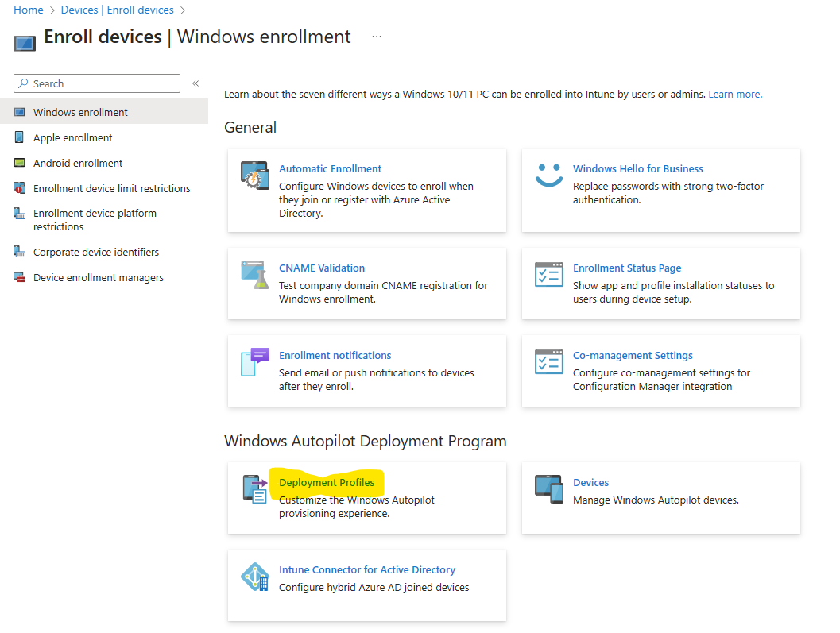Select Windows enrollment in sidebar
Image resolution: width=840 pixels, height=633 pixels.
click(x=104, y=111)
